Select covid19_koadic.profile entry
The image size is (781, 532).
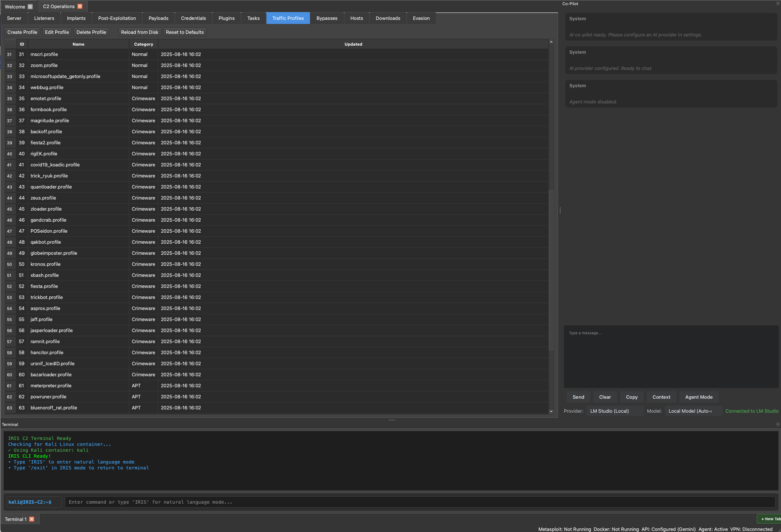[x=277, y=165]
